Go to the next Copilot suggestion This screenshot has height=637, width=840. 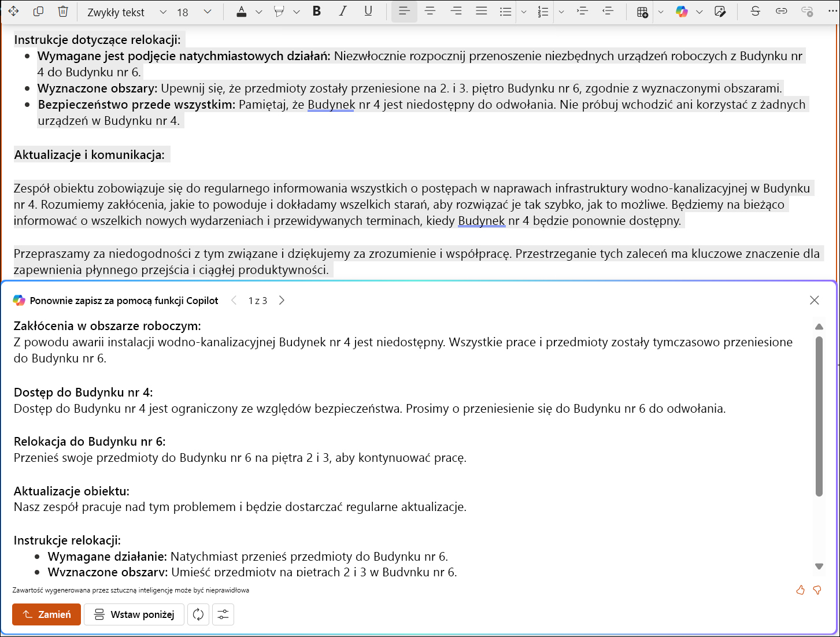(282, 300)
